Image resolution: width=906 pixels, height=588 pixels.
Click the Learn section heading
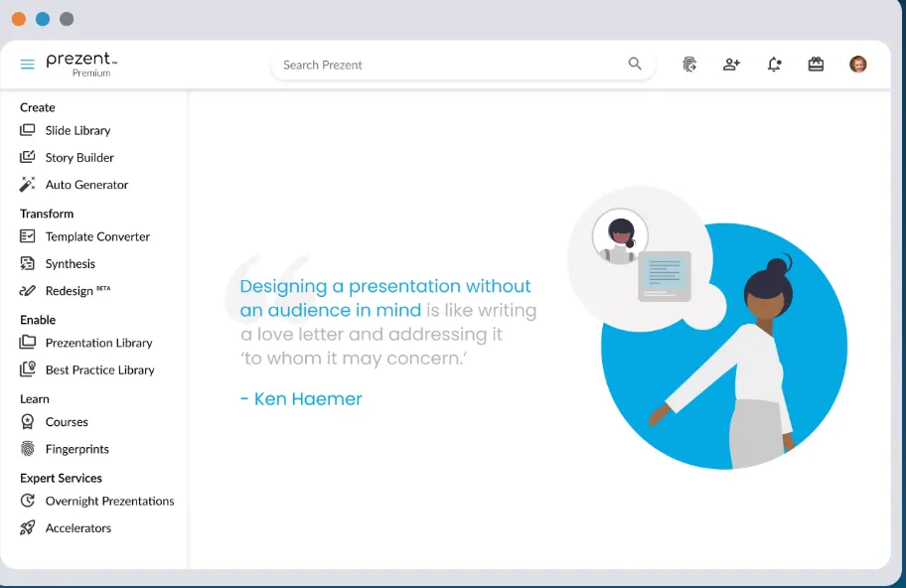click(x=35, y=399)
